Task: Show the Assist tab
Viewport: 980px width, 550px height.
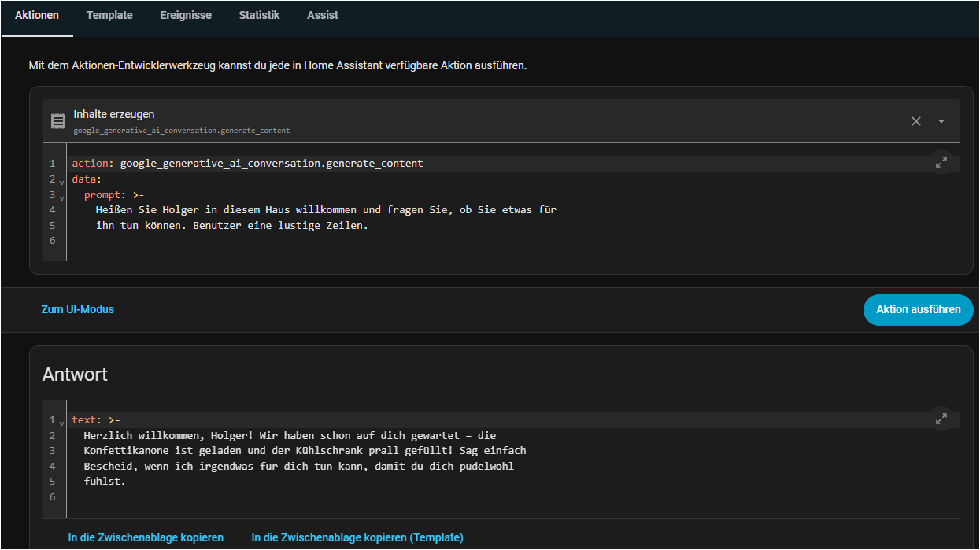Action: click(x=323, y=16)
